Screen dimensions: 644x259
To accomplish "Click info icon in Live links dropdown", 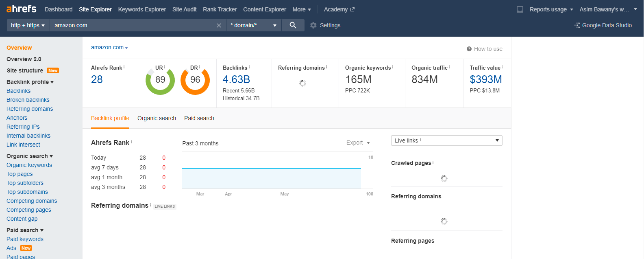I will 420,140.
